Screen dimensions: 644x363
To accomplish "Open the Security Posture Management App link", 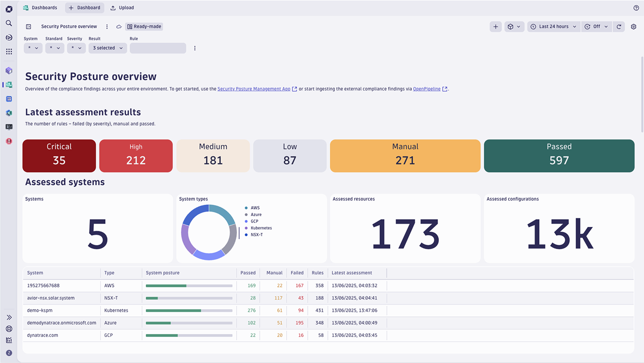I will point(254,89).
